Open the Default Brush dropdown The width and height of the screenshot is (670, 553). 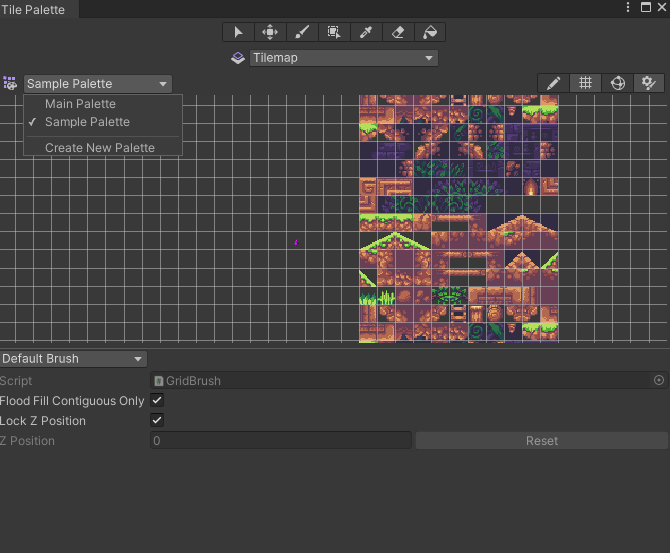point(73,359)
